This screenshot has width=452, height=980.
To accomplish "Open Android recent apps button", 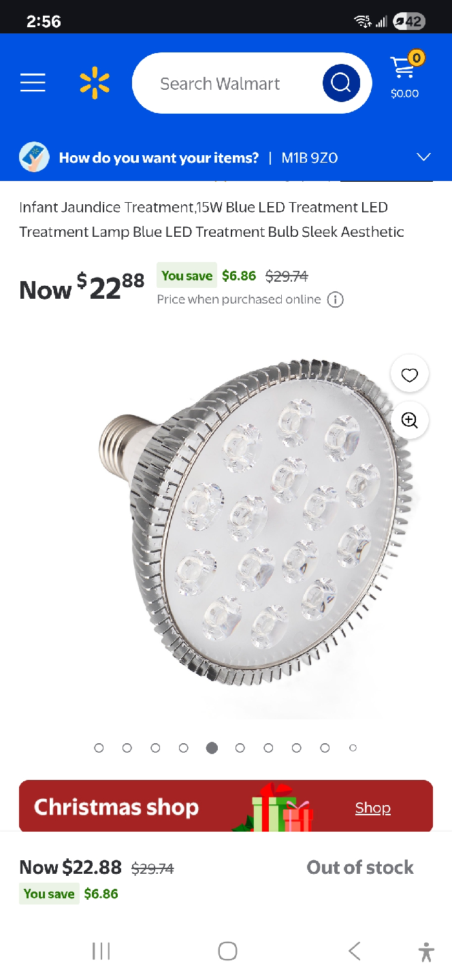I will coord(101,951).
